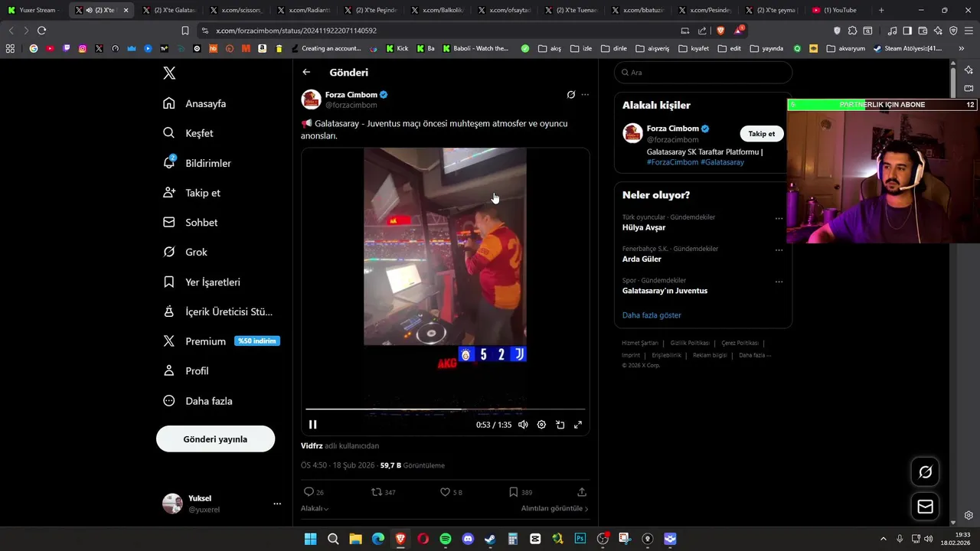Open Photoshop from the taskbar

pyautogui.click(x=580, y=539)
